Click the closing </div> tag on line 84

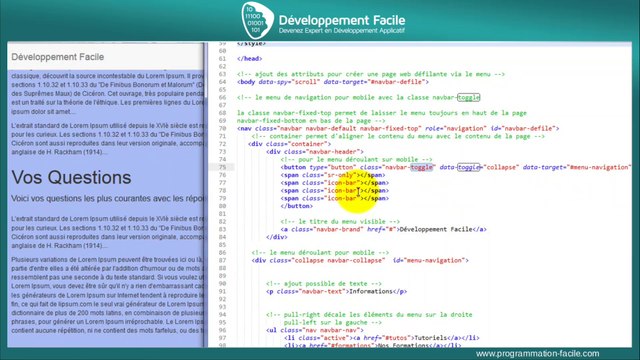click(277, 237)
